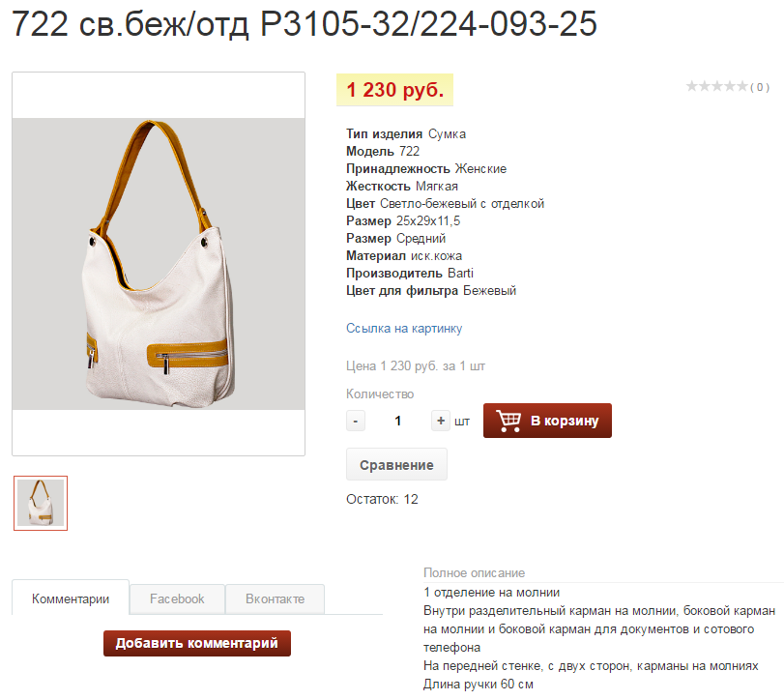Click the Полное описание heading

(x=474, y=572)
